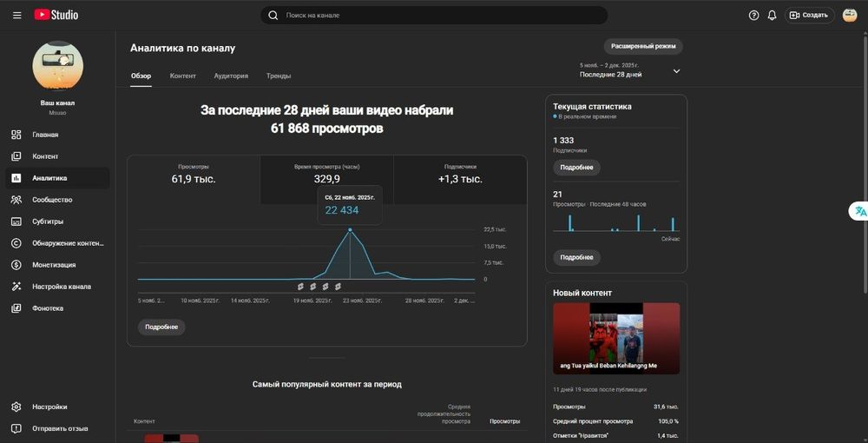Click the Создать create button
This screenshot has width=868, height=443.
point(809,16)
